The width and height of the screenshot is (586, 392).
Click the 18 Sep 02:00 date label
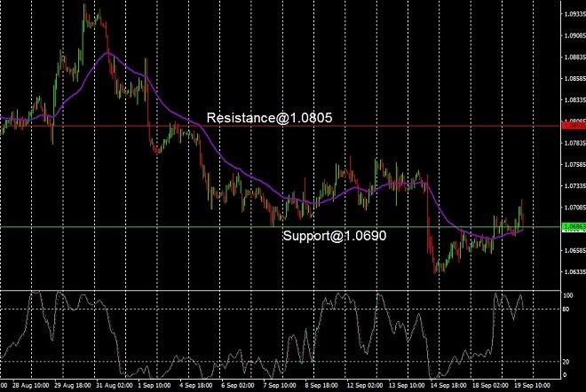coord(491,385)
